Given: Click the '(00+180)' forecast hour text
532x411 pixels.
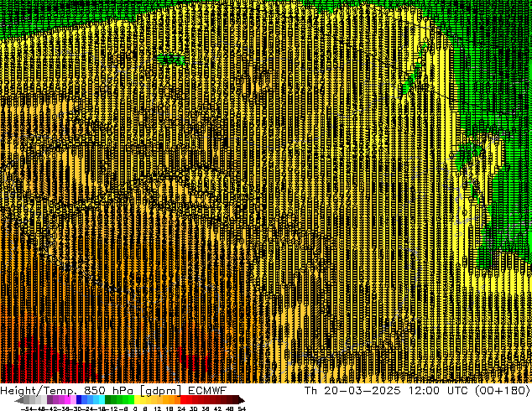Looking at the screenshot, I should click(502, 391).
